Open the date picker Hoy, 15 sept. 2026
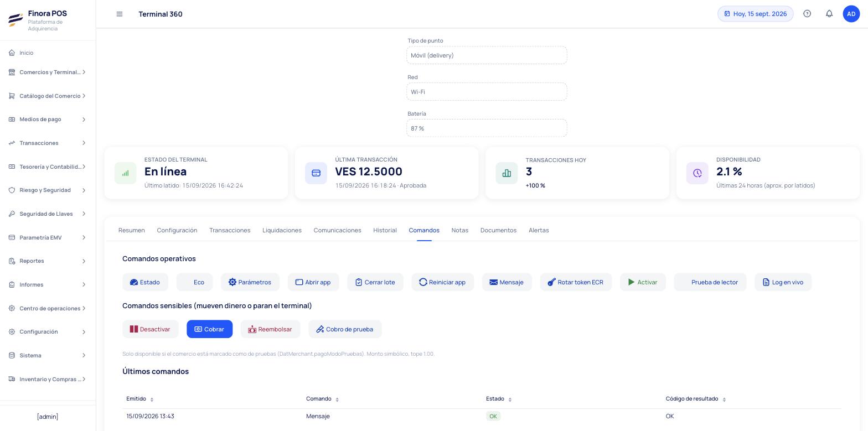This screenshot has height=431, width=868. click(x=756, y=14)
